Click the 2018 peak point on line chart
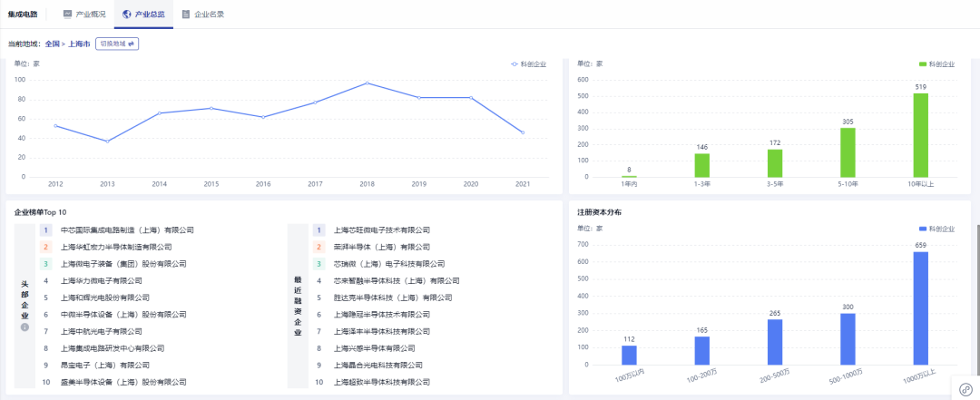980x400 pixels. 367,83
